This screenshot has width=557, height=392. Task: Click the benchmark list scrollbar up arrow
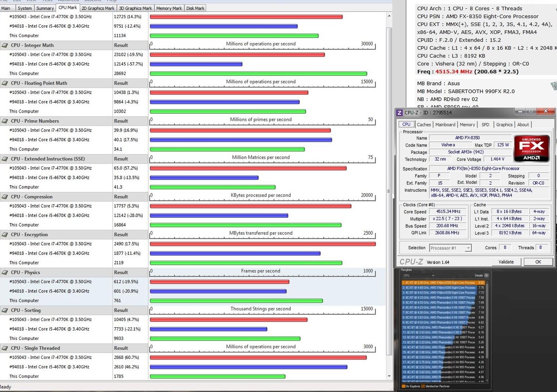coord(389,16)
